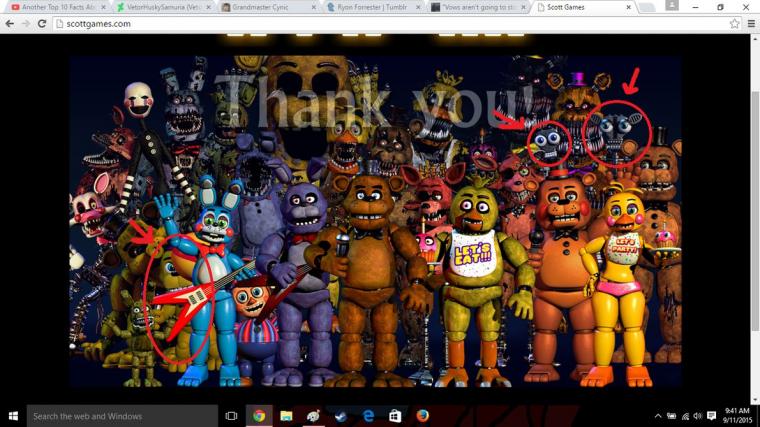Click the Chrome taskbar icon
Viewport: 760px width, 427px height.
point(259,416)
